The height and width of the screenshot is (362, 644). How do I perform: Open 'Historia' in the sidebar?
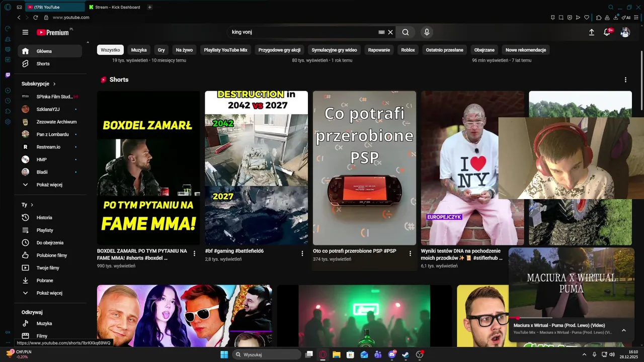tap(50, 218)
